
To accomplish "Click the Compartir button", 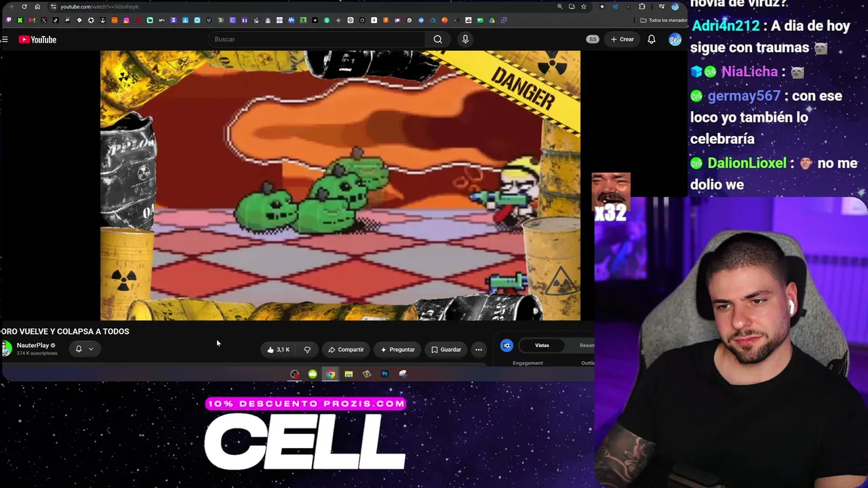I will point(346,350).
